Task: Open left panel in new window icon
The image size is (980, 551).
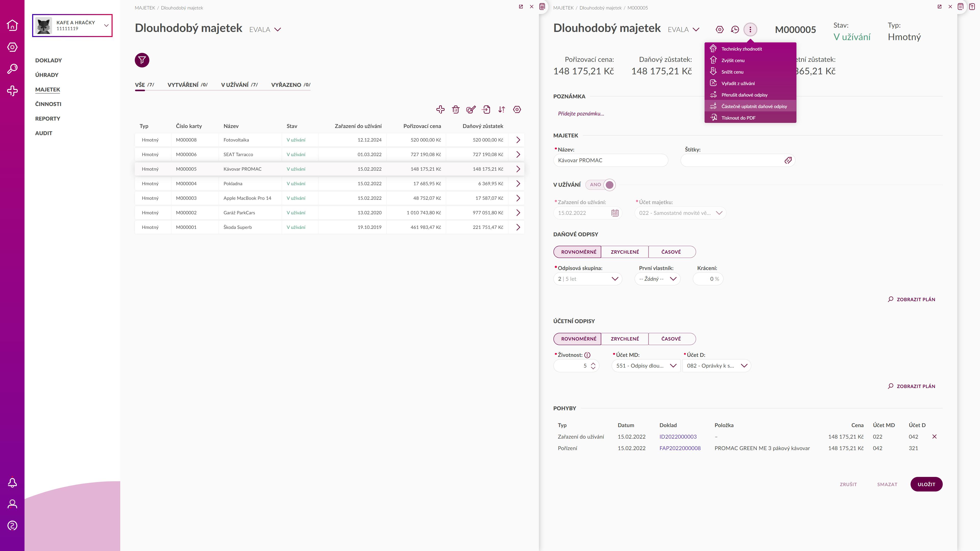Action: tap(521, 6)
